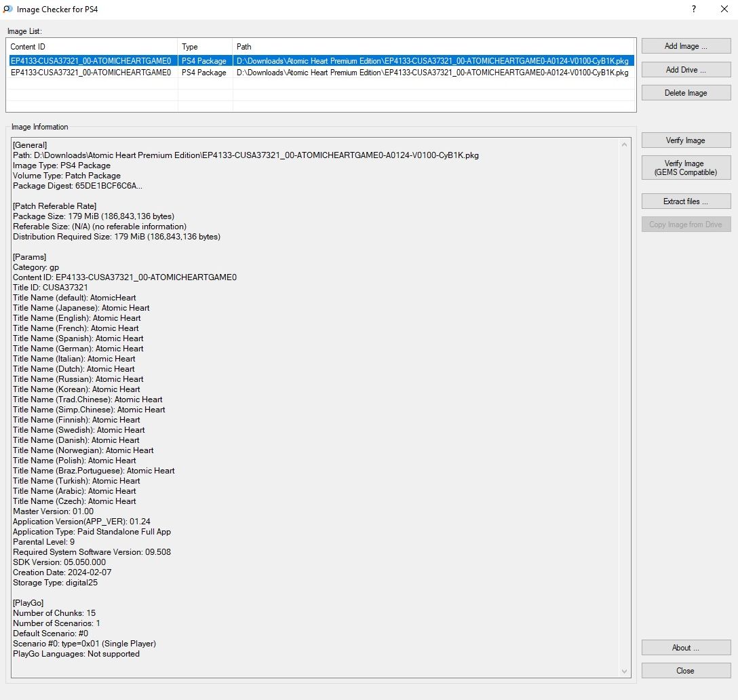Open the About dialog
This screenshot has width=738, height=700.
[x=686, y=648]
